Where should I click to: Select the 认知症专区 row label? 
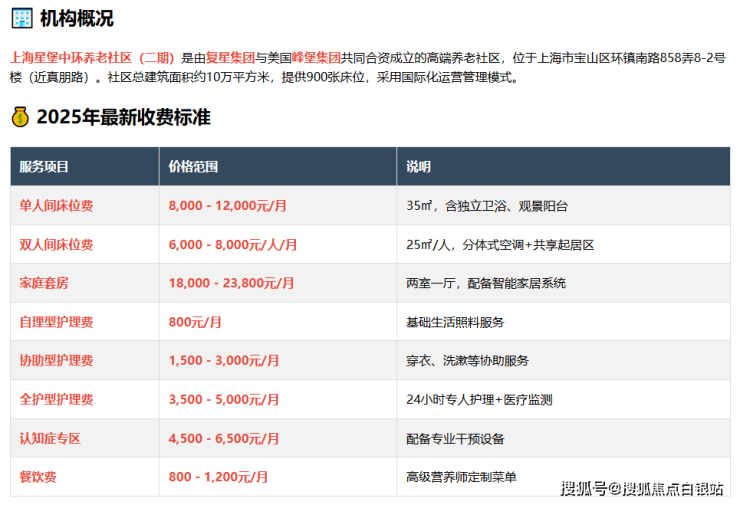[x=50, y=438]
